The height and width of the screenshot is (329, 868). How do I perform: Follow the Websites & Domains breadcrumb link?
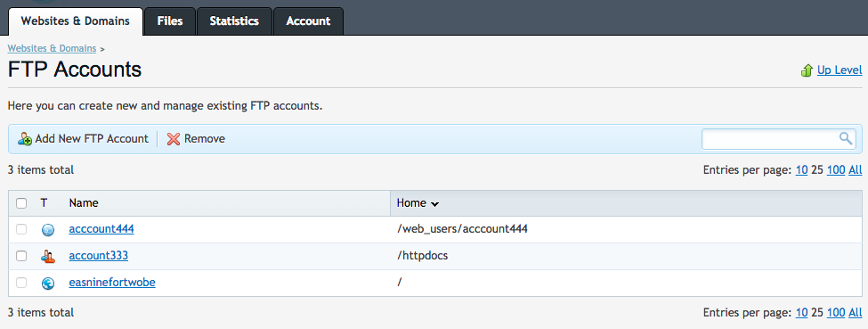[x=52, y=48]
